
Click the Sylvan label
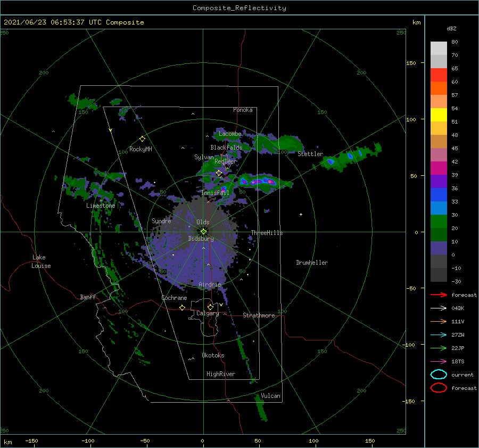204,157
